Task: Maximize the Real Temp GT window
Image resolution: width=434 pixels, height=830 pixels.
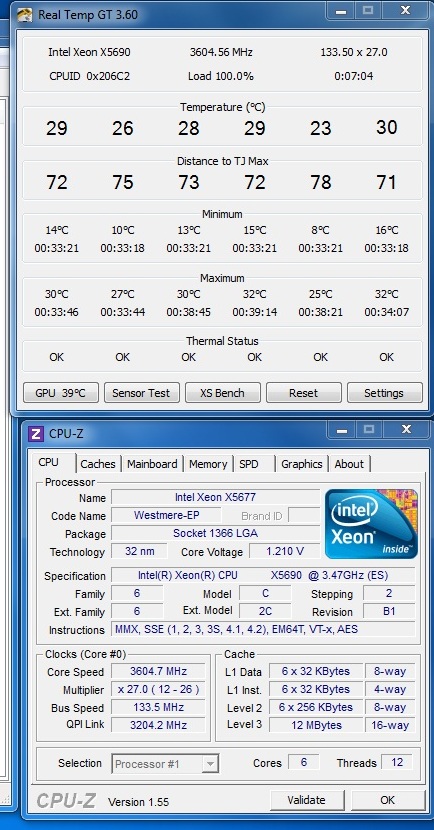Action: (368, 10)
